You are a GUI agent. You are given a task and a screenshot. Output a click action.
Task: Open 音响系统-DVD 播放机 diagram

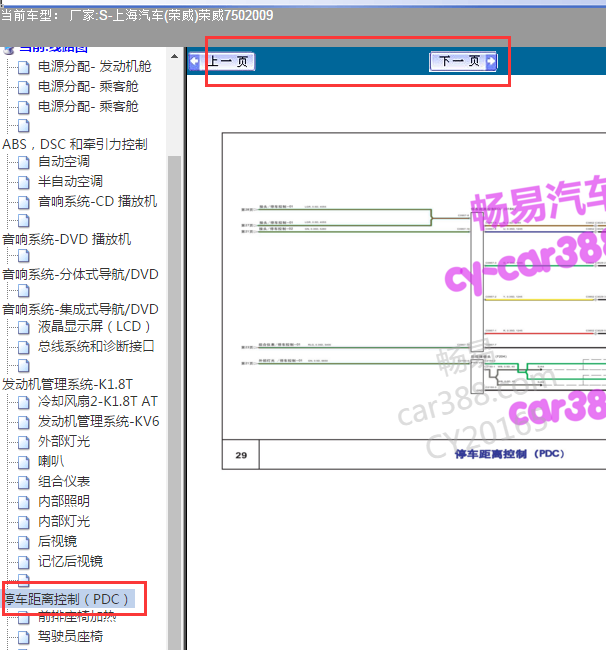point(67,239)
